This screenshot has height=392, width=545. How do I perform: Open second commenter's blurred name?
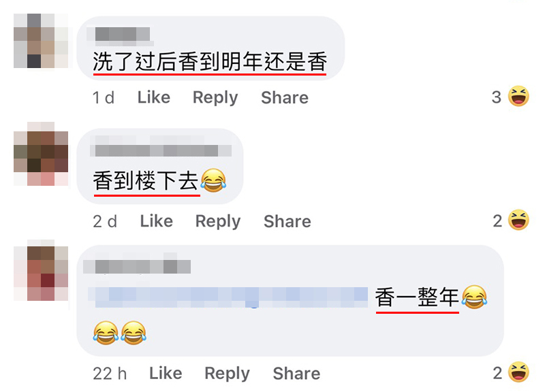click(161, 150)
